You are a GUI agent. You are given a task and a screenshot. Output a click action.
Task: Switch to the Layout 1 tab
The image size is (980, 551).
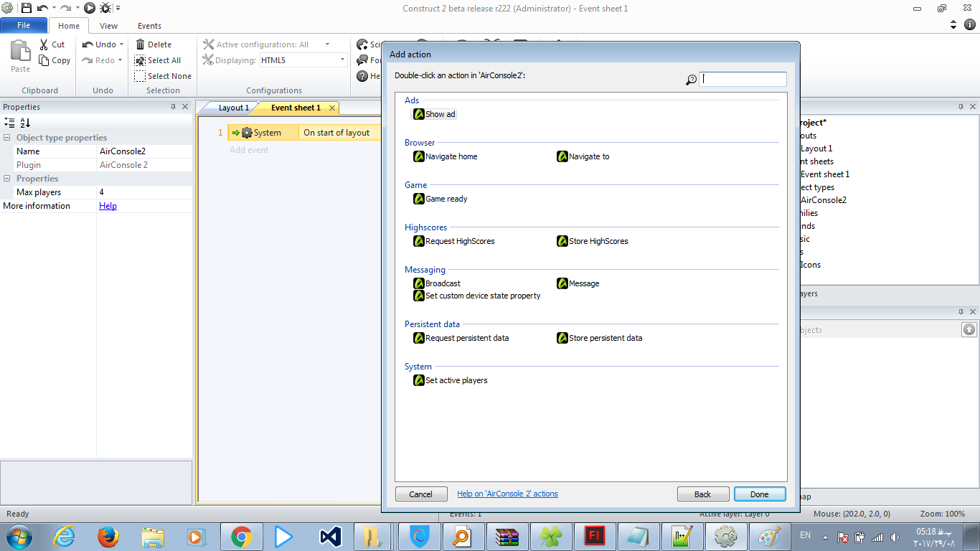[x=233, y=108]
